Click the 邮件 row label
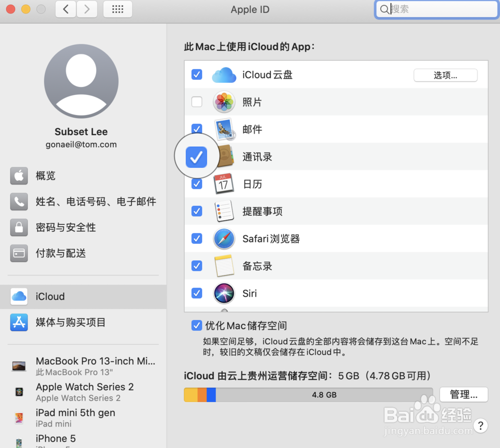Image resolution: width=500 pixels, height=448 pixels. pos(252,129)
